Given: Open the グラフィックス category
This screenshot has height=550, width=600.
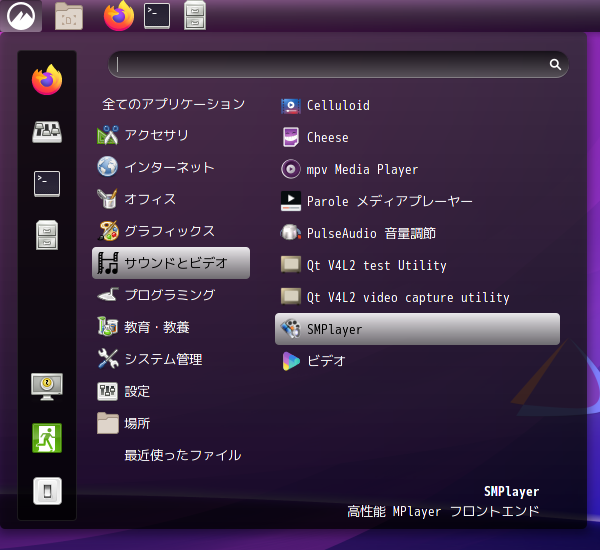Looking at the screenshot, I should [x=171, y=231].
